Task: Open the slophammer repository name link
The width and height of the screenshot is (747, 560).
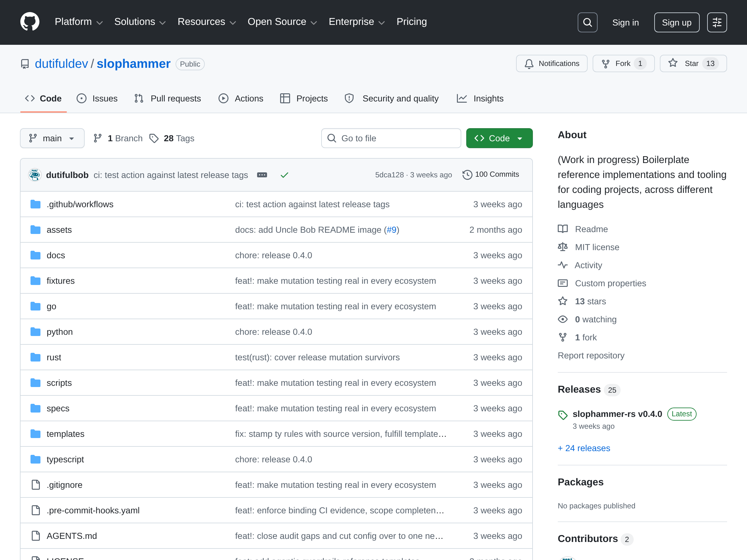Action: (134, 64)
